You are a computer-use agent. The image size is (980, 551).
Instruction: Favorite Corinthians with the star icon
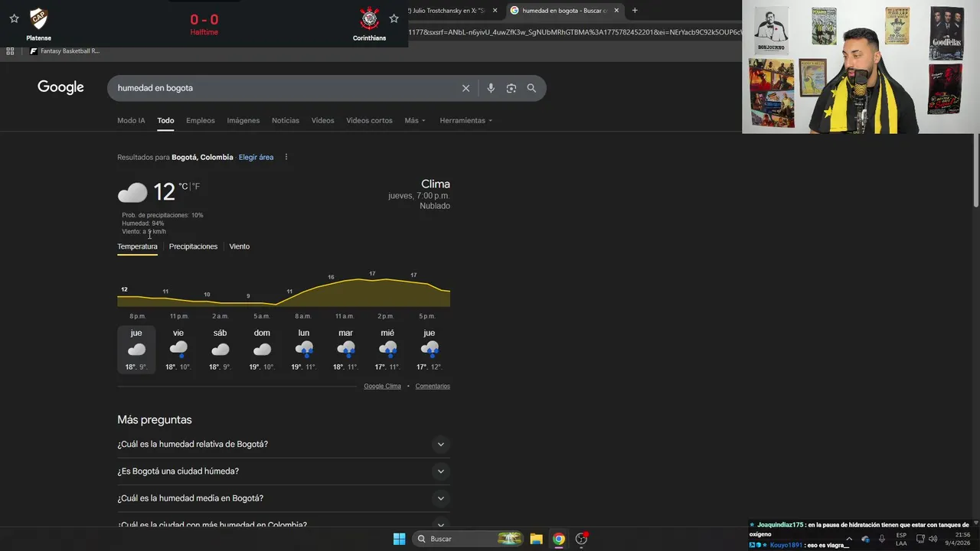click(x=394, y=18)
